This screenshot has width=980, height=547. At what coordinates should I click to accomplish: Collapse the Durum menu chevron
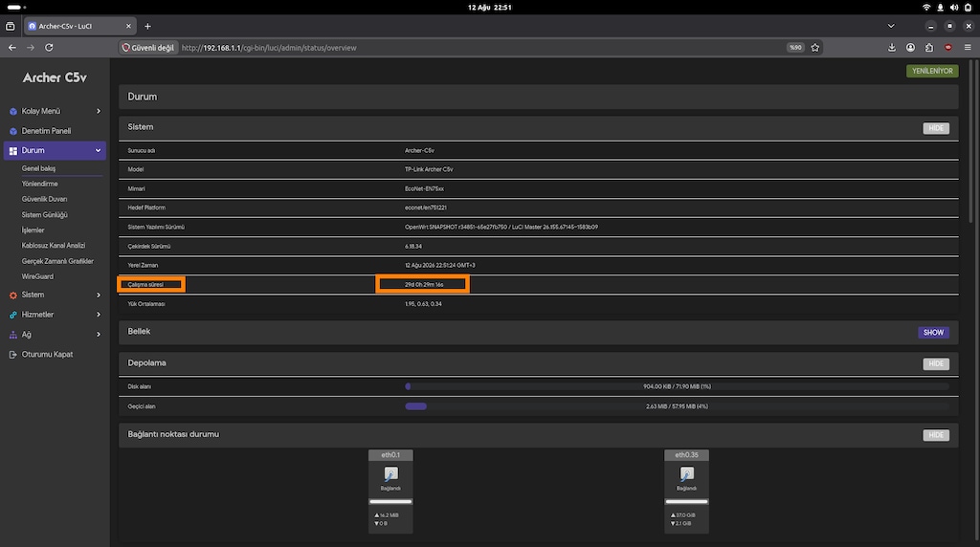click(x=99, y=150)
